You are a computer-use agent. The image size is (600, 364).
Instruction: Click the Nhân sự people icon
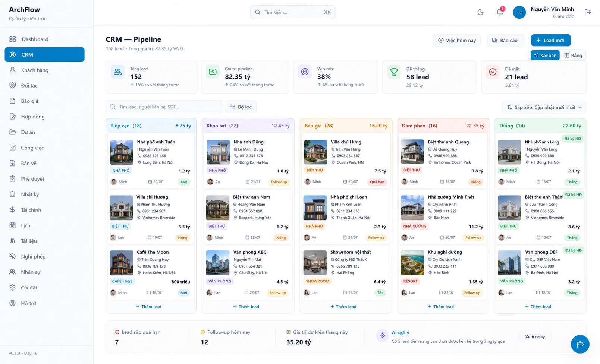13,272
